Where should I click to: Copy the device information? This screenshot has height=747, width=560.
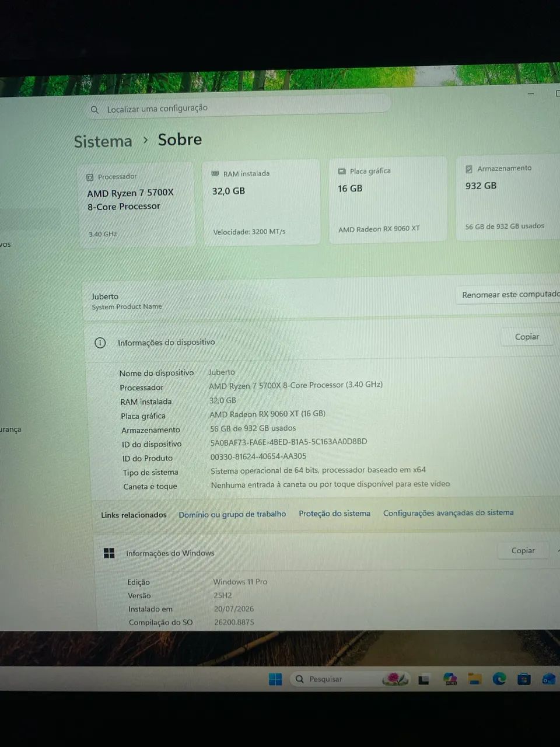coord(527,337)
